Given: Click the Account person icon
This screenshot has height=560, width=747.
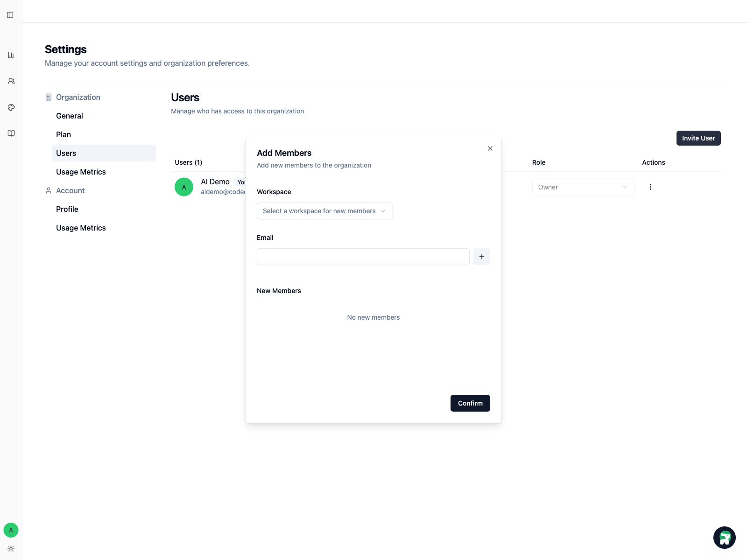Looking at the screenshot, I should [48, 190].
